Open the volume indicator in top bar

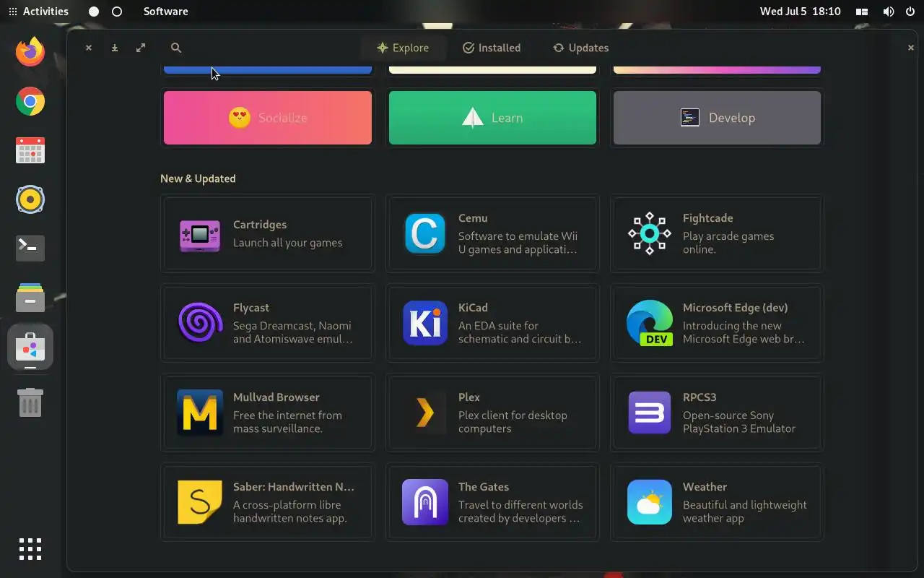point(888,12)
